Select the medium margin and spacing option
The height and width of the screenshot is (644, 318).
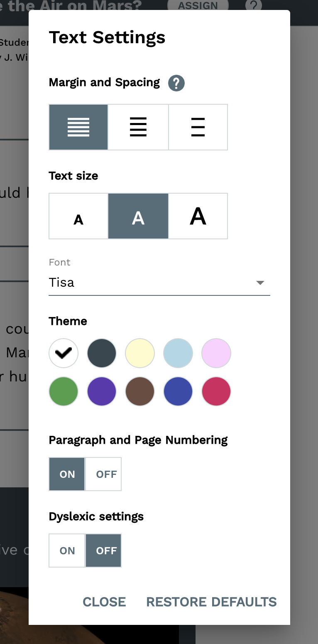click(x=138, y=127)
